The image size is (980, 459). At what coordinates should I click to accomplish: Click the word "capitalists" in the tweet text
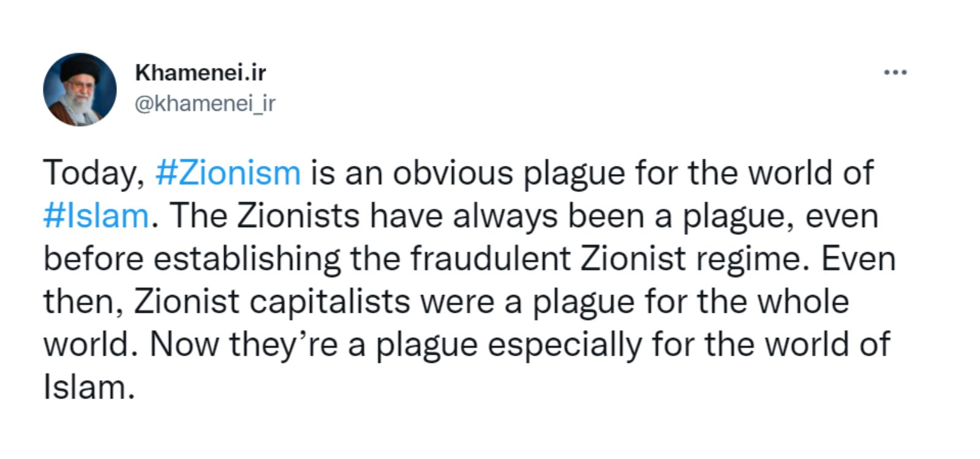pos(330,302)
